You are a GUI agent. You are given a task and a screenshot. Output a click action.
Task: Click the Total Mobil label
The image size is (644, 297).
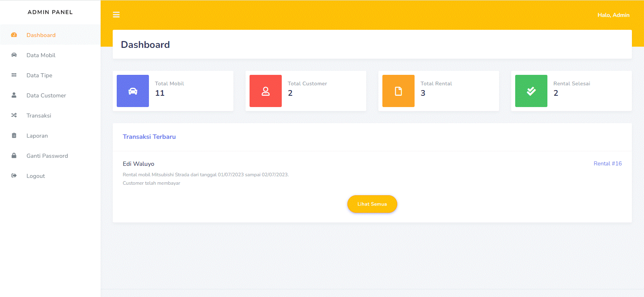pyautogui.click(x=169, y=84)
